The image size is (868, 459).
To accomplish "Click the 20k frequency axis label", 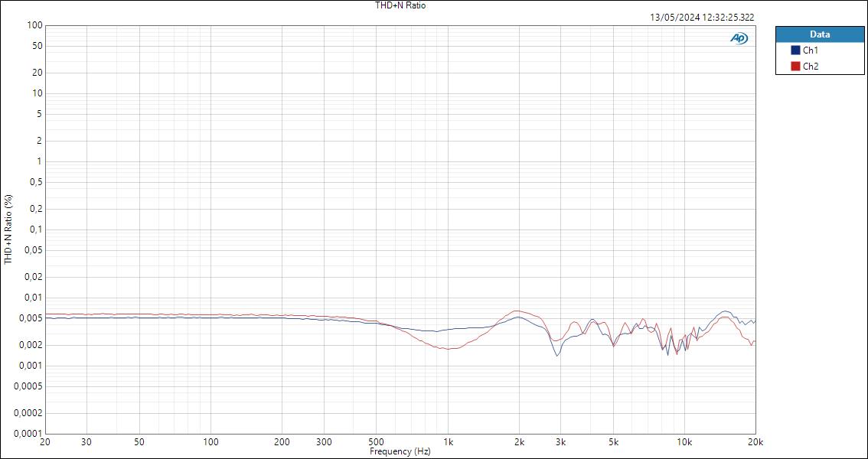I will point(755,442).
